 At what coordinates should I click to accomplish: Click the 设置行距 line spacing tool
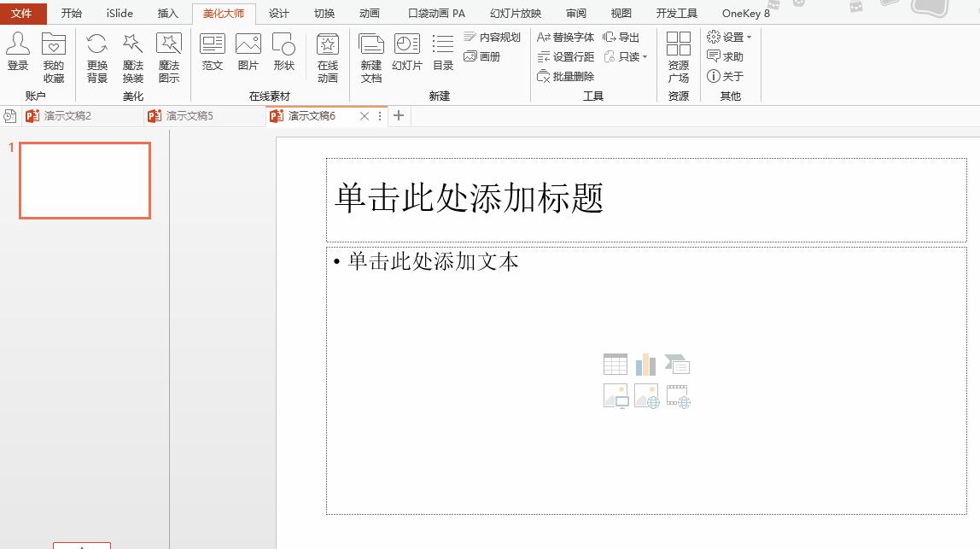tap(565, 56)
